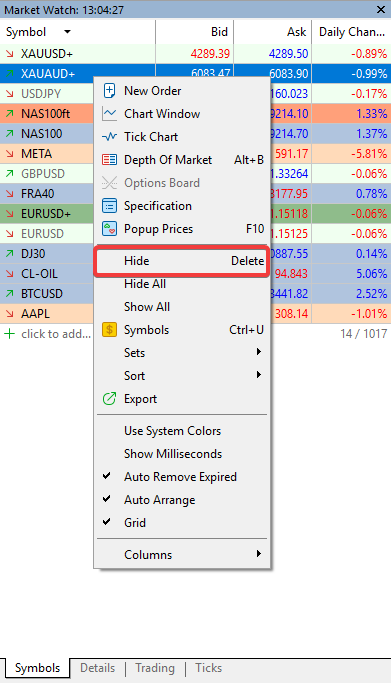The image size is (391, 683).
Task: Switch to the Details tab
Action: coord(98,668)
